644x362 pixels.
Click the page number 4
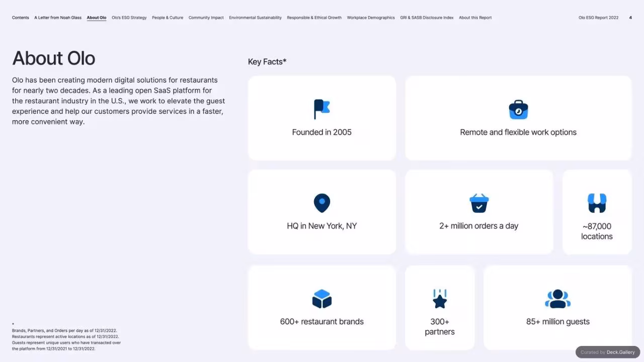pos(630,18)
